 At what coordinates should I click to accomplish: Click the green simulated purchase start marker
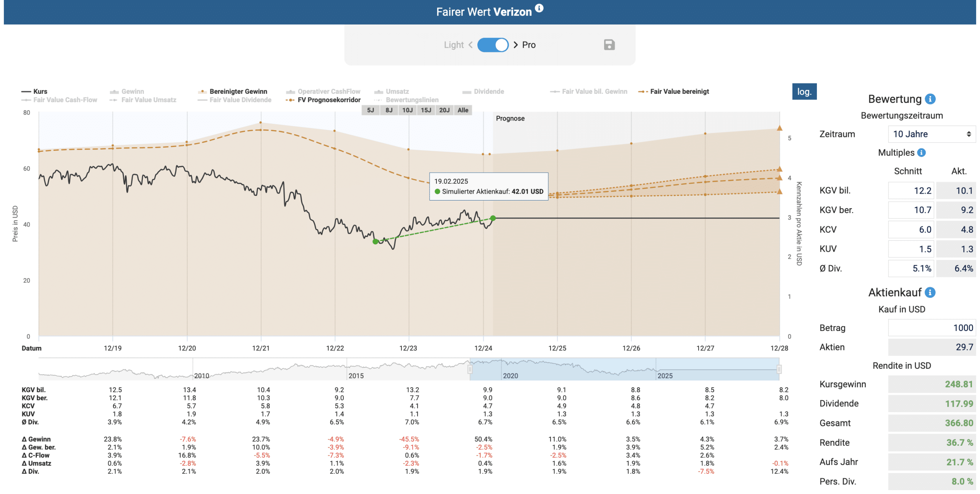point(376,241)
